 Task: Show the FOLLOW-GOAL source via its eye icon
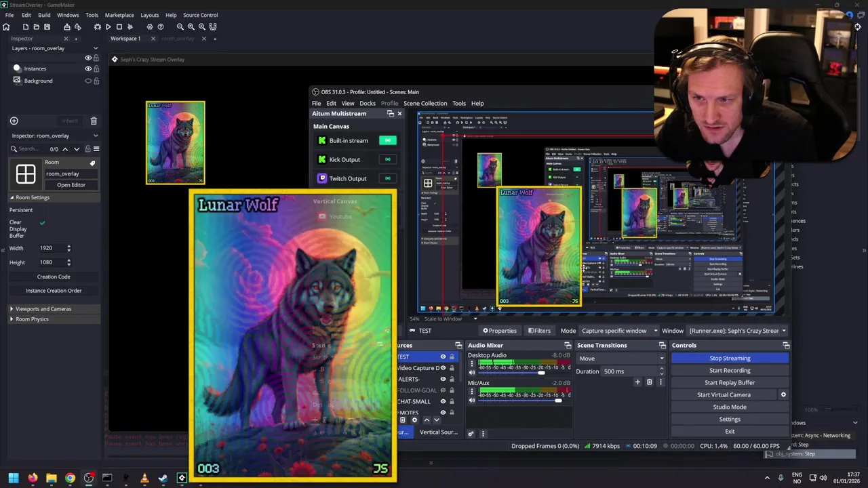pos(443,390)
